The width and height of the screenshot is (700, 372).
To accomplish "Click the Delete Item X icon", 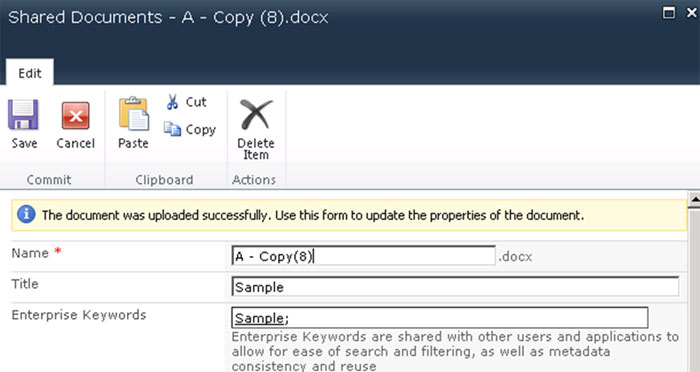I will (256, 114).
